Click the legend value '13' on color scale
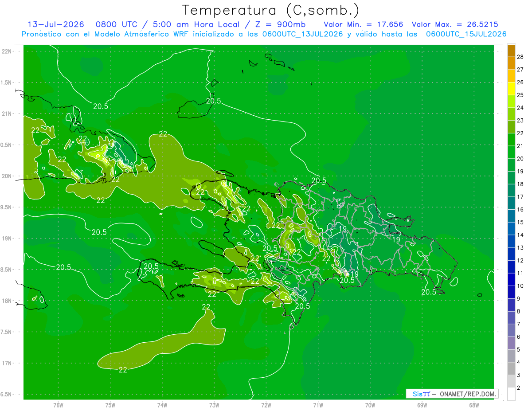This screenshot has width=532, height=411. tap(520, 248)
